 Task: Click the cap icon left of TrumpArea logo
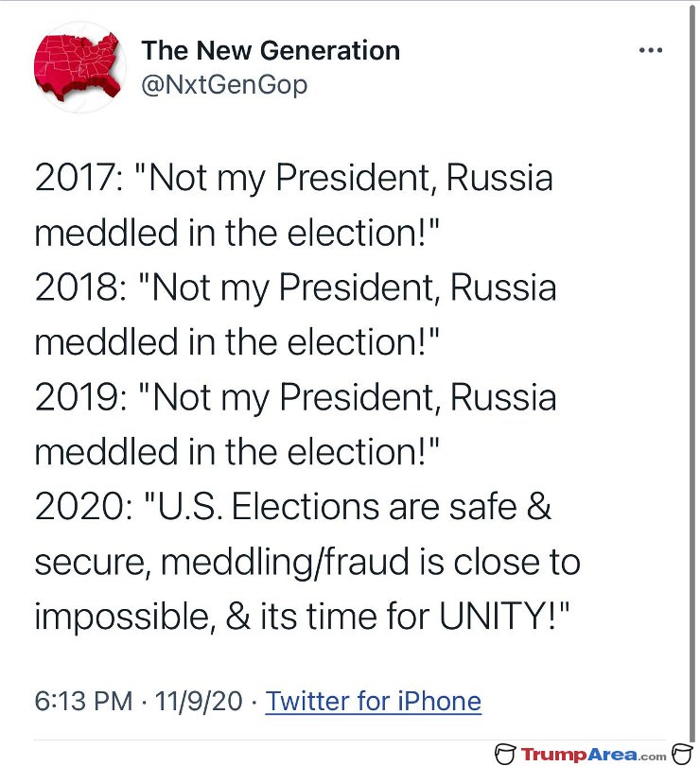pos(505,754)
